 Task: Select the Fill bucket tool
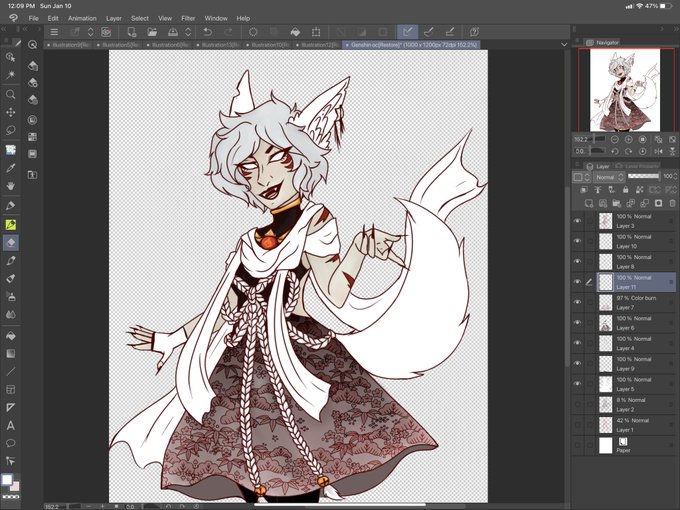[x=11, y=336]
